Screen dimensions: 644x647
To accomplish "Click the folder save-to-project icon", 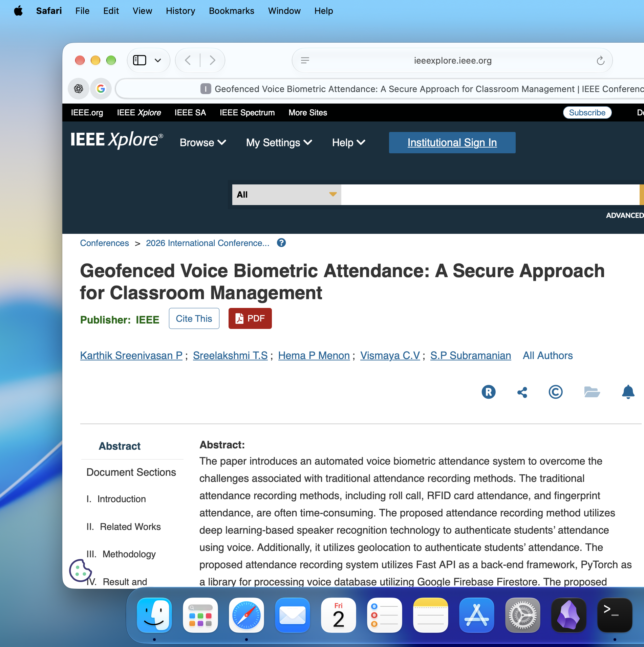I will 592,392.
